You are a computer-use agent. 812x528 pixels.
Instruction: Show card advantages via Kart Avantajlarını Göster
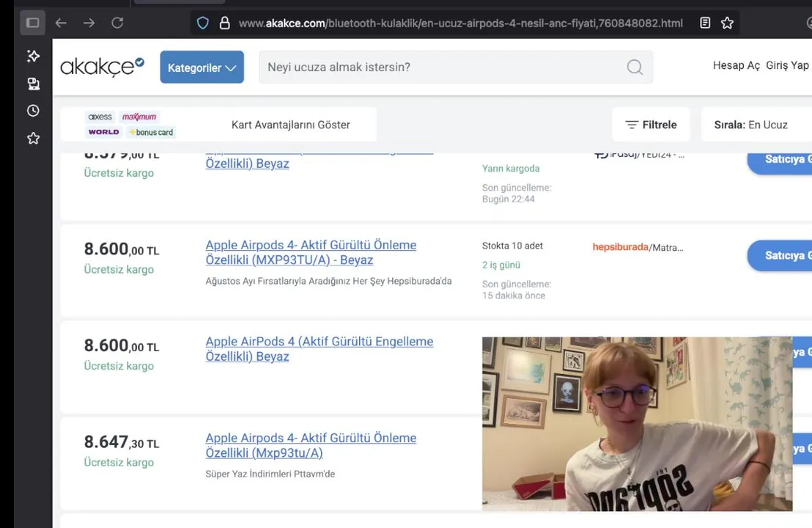290,125
